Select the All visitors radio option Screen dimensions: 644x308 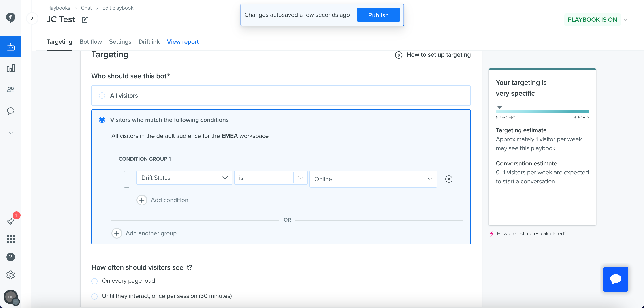[x=102, y=96]
